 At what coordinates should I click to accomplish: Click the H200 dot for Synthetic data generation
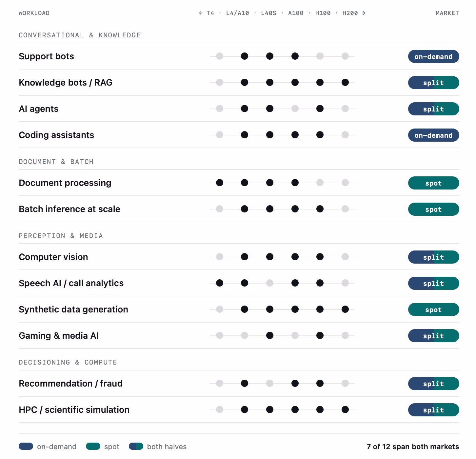345,309
